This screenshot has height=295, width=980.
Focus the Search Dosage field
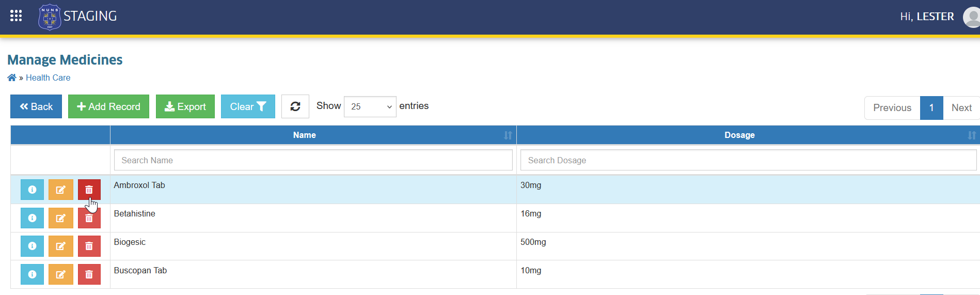[748, 160]
